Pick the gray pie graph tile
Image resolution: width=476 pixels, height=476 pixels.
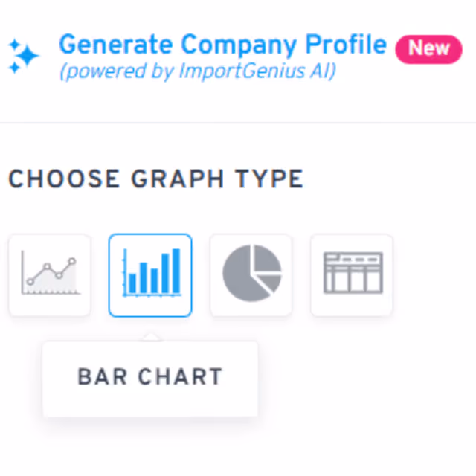point(251,275)
